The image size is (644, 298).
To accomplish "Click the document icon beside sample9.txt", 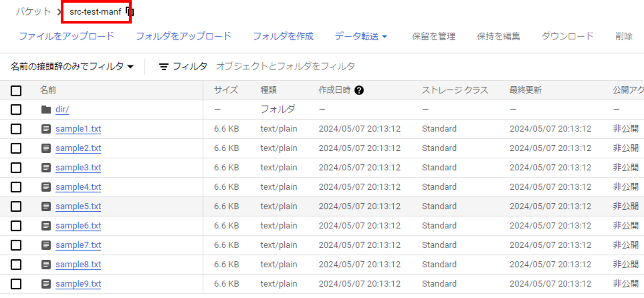I will point(46,284).
